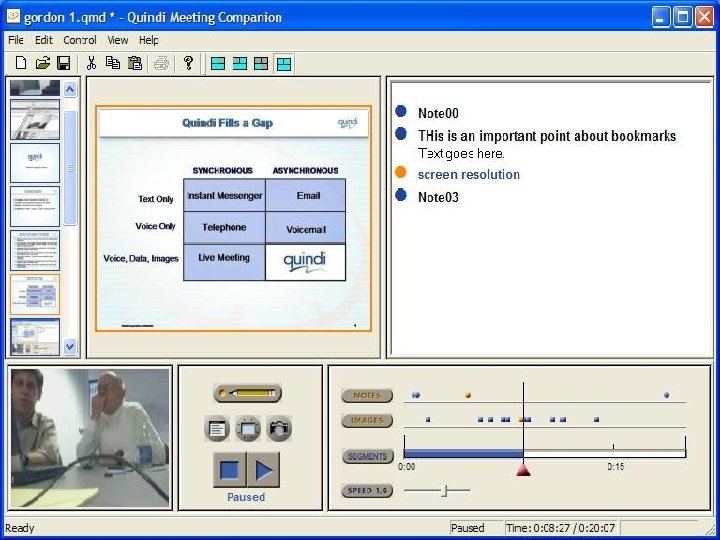Click the Time status bar field

tap(561, 528)
